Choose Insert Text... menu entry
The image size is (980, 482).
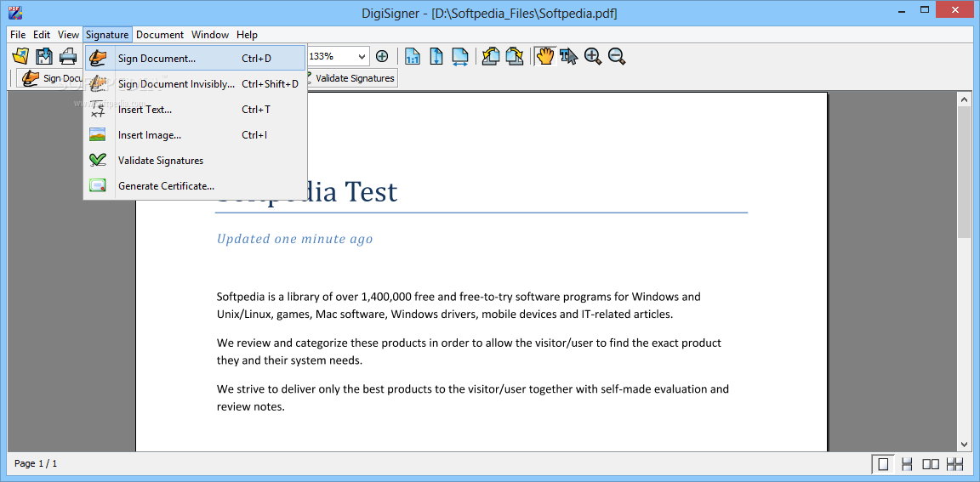pyautogui.click(x=195, y=110)
